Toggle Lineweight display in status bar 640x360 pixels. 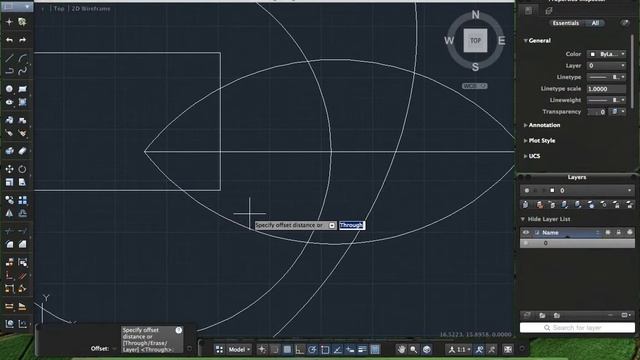point(362,349)
